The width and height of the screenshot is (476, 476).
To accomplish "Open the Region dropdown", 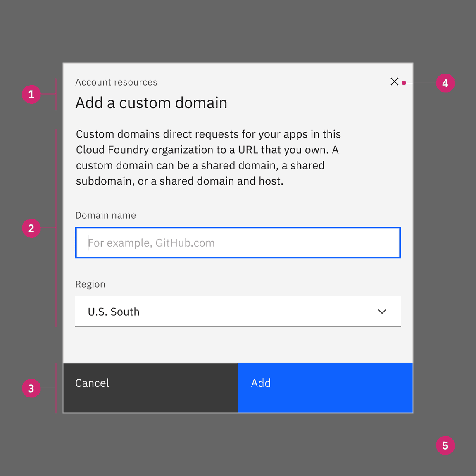I will (238, 312).
